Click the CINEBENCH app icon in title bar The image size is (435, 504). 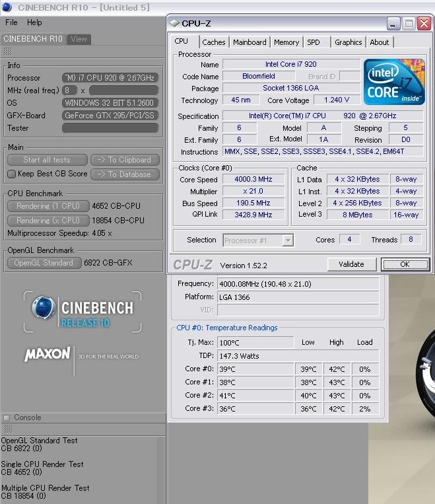click(x=7, y=7)
